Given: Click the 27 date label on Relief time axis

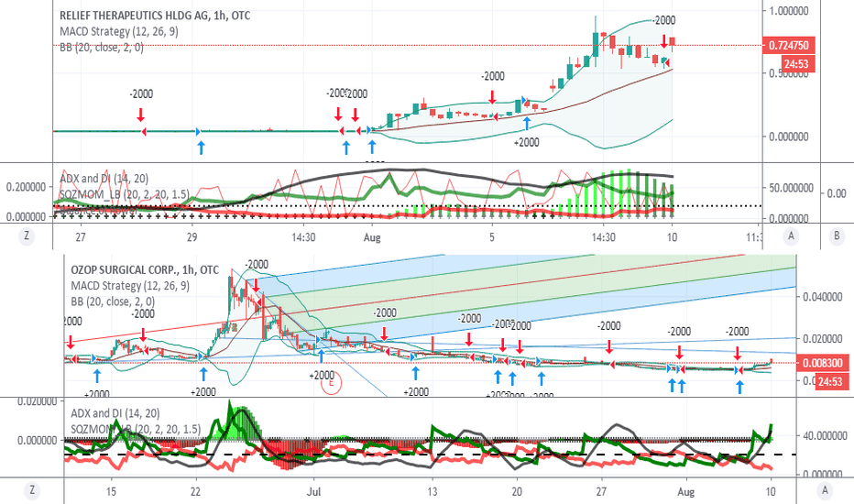Looking at the screenshot, I should click(81, 237).
